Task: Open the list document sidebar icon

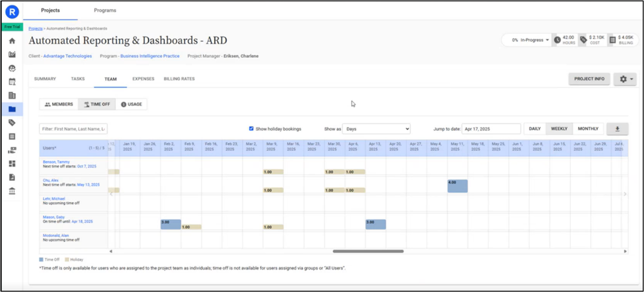Action: pyautogui.click(x=12, y=137)
